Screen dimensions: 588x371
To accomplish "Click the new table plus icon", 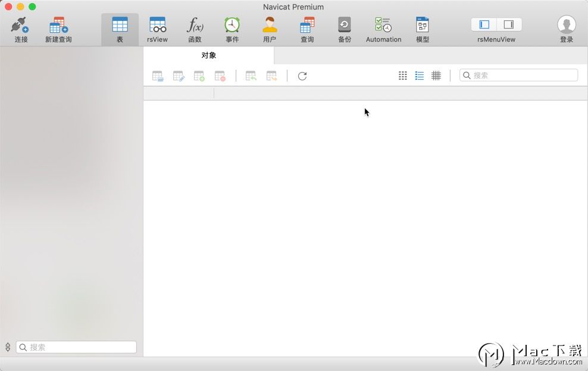I will click(199, 76).
